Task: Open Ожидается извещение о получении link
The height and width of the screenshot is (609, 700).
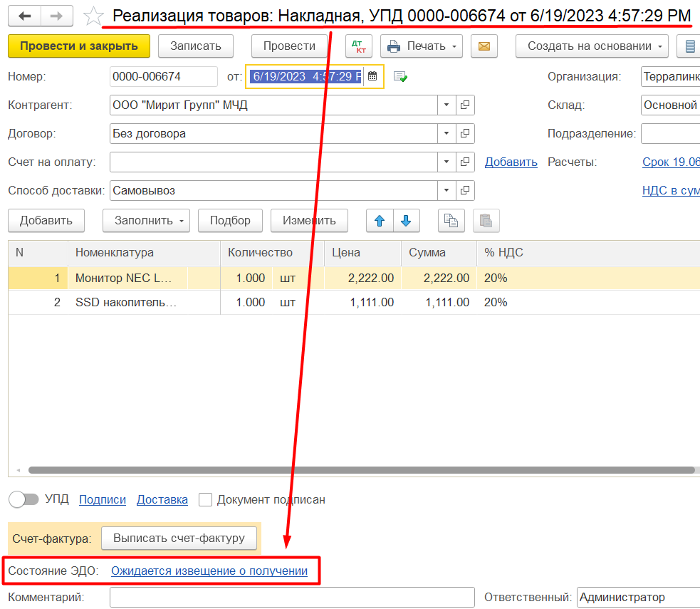Action: (209, 571)
